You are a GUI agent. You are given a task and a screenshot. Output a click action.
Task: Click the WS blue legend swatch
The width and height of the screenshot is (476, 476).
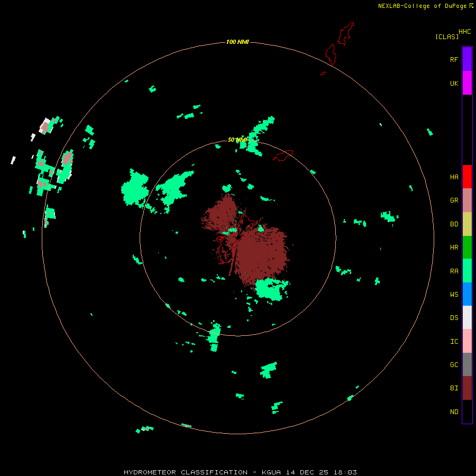(467, 294)
